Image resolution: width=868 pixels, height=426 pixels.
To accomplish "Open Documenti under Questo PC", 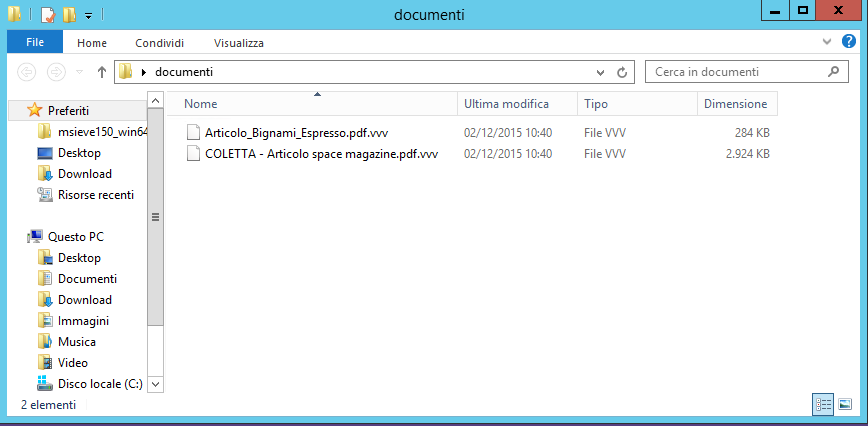I will 87,279.
